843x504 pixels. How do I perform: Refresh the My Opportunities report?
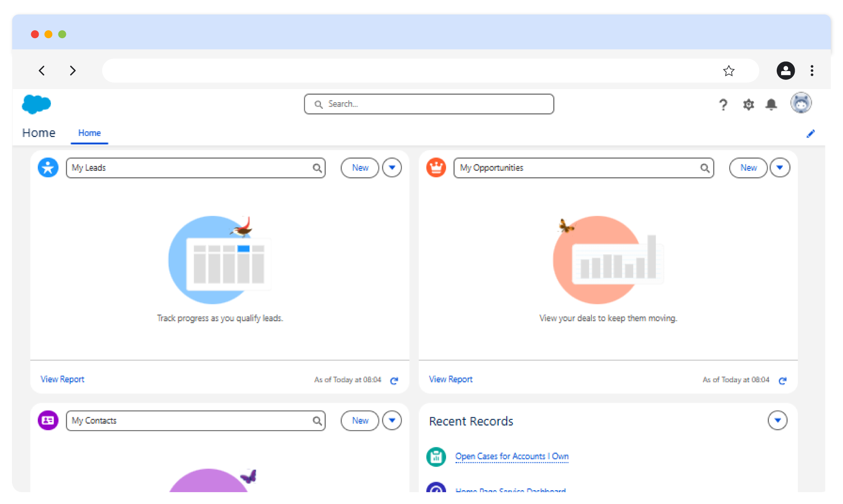[x=782, y=380]
